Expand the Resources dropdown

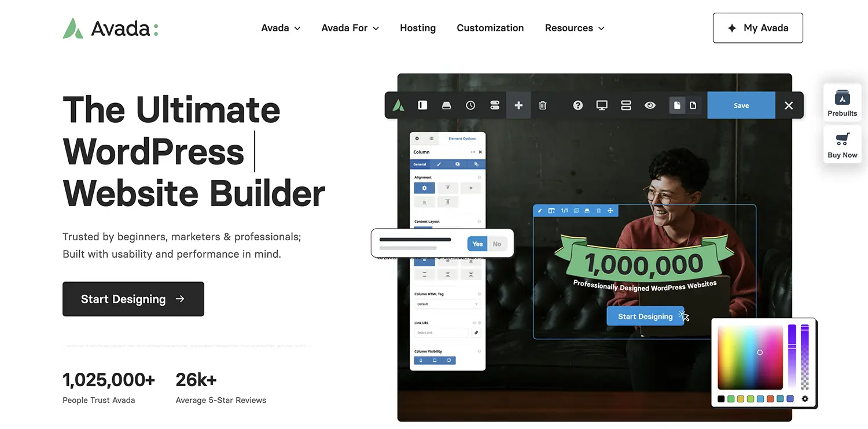(575, 28)
